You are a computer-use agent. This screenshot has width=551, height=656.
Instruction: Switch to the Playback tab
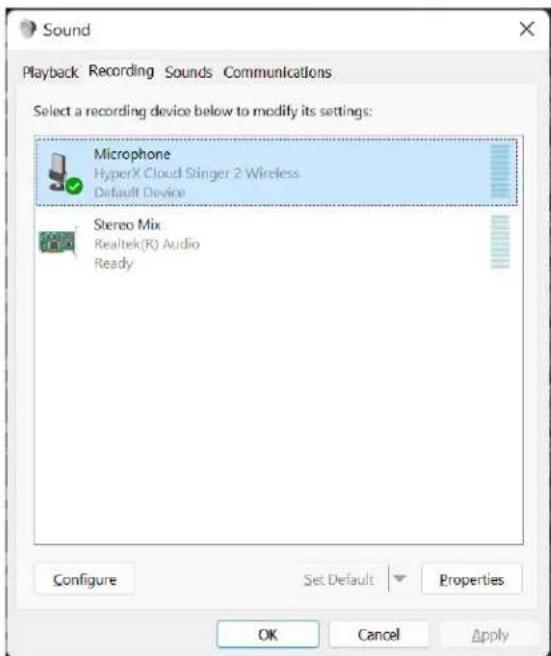click(50, 72)
